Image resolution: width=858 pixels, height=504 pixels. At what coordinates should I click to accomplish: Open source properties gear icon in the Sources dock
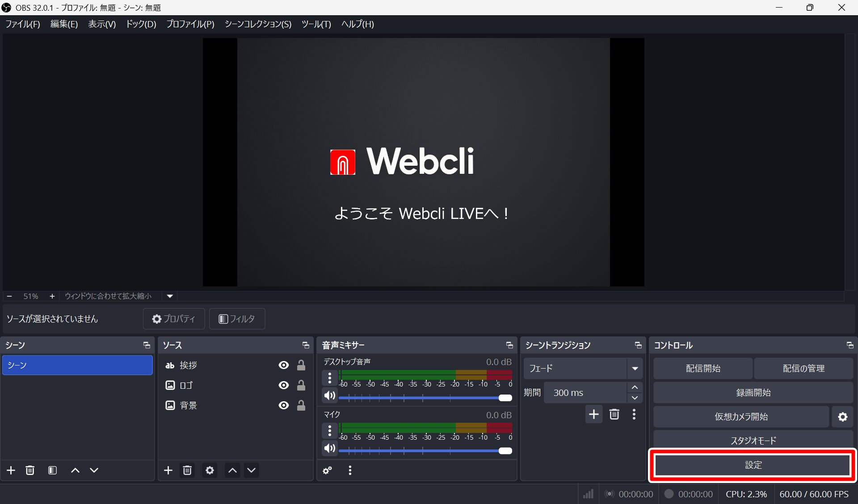(210, 470)
